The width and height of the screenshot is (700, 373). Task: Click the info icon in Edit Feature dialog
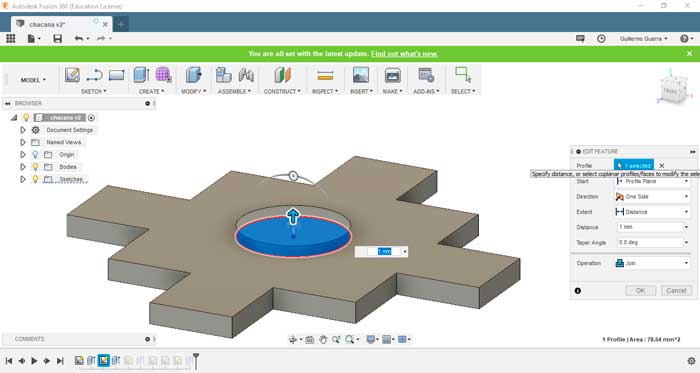coord(578,290)
